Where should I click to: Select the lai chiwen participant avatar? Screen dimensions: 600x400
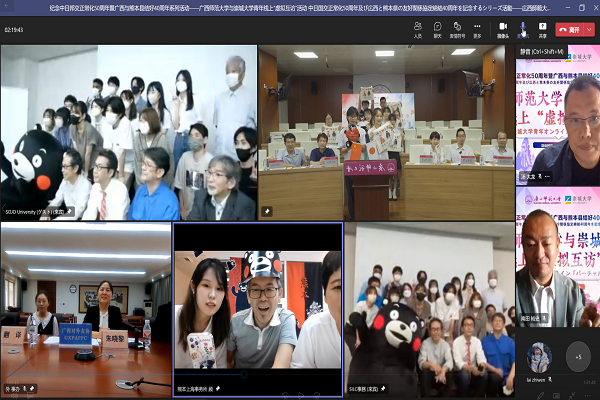541,357
